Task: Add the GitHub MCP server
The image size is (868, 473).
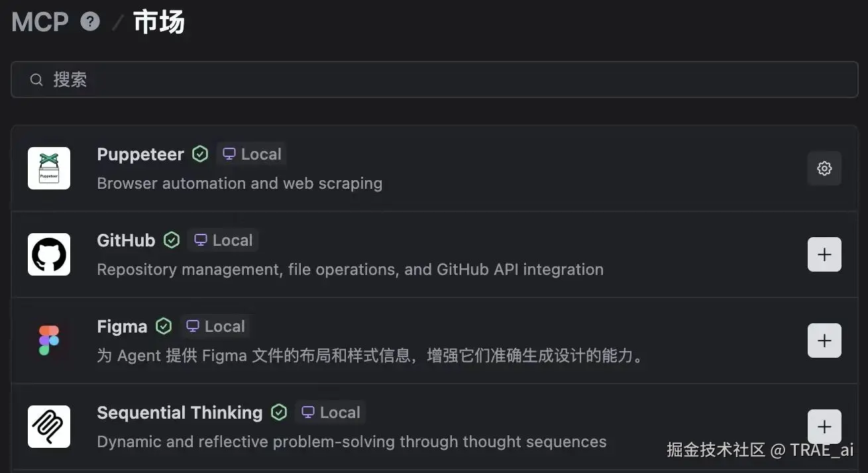Action: pyautogui.click(x=824, y=254)
